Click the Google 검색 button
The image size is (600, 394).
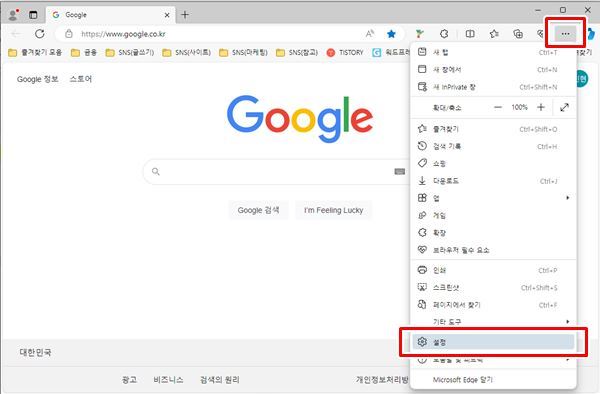[x=258, y=210]
